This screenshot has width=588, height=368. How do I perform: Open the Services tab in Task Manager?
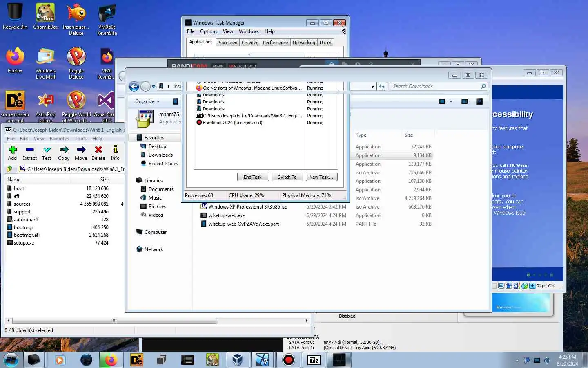(x=250, y=43)
